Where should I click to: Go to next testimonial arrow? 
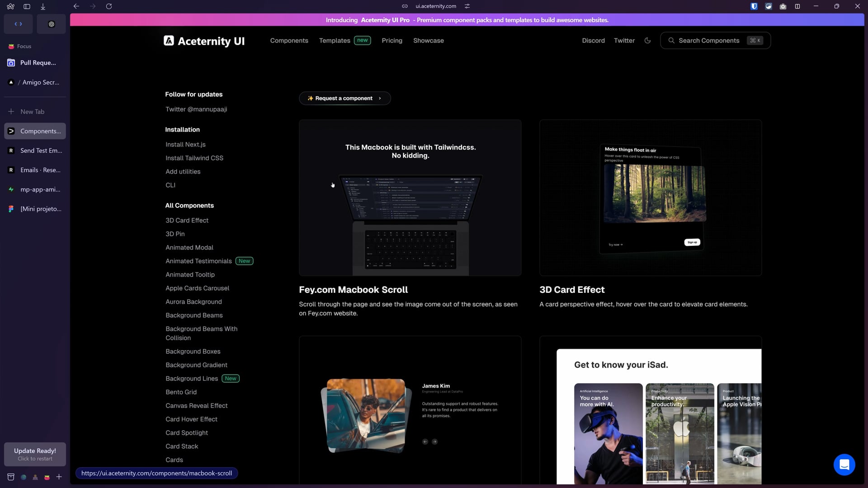click(x=434, y=441)
